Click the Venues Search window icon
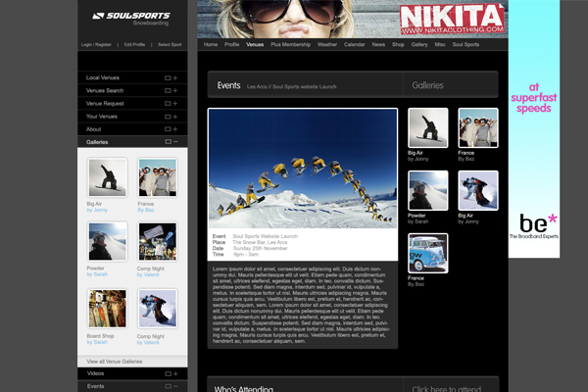Viewport: 588px width, 392px height. [168, 91]
